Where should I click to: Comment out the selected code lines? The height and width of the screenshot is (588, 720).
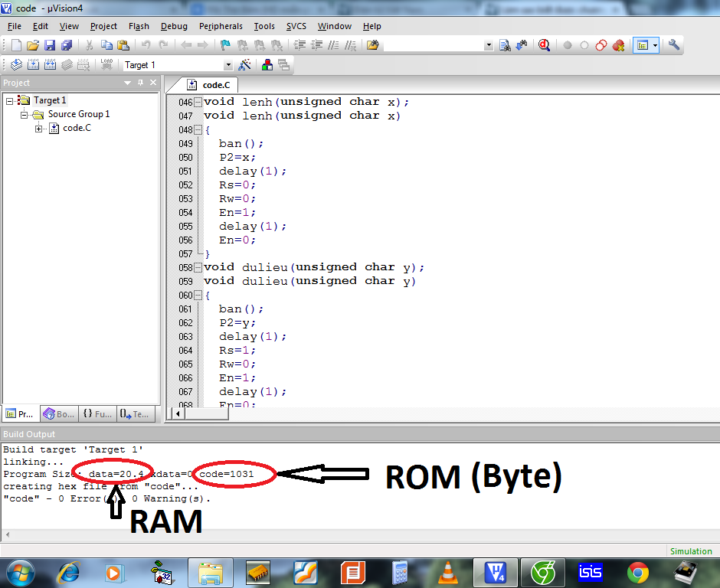[334, 45]
